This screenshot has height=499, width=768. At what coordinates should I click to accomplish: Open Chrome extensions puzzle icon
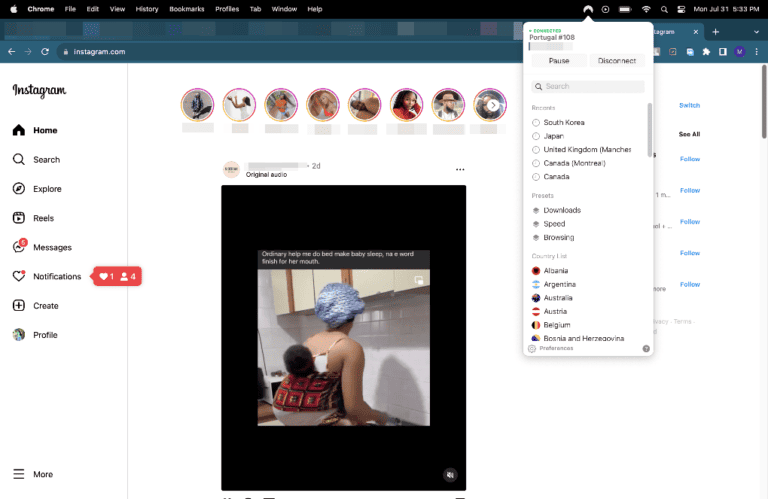pyautogui.click(x=706, y=51)
